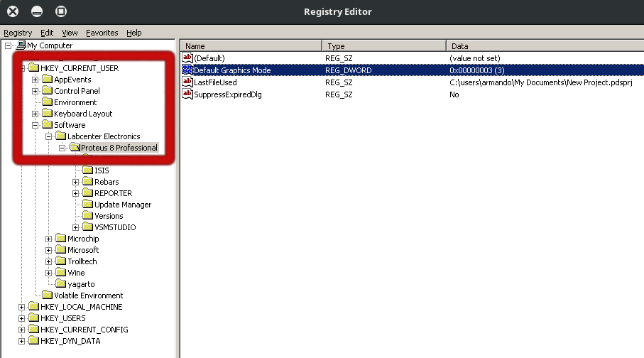Click the string icon of SuppressExpiredDlg

pyautogui.click(x=187, y=94)
